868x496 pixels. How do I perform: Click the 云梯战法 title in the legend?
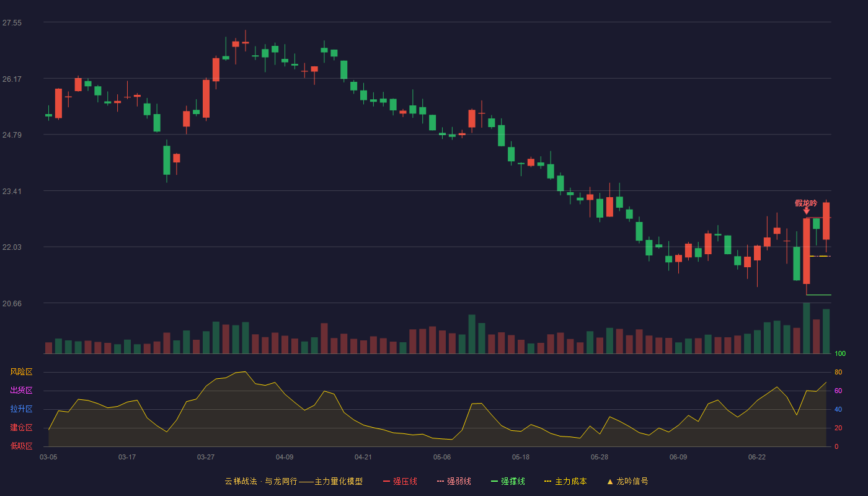pos(241,481)
